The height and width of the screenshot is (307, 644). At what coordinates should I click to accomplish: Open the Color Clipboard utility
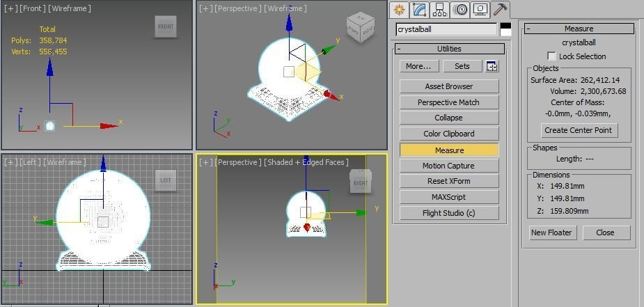pyautogui.click(x=449, y=134)
